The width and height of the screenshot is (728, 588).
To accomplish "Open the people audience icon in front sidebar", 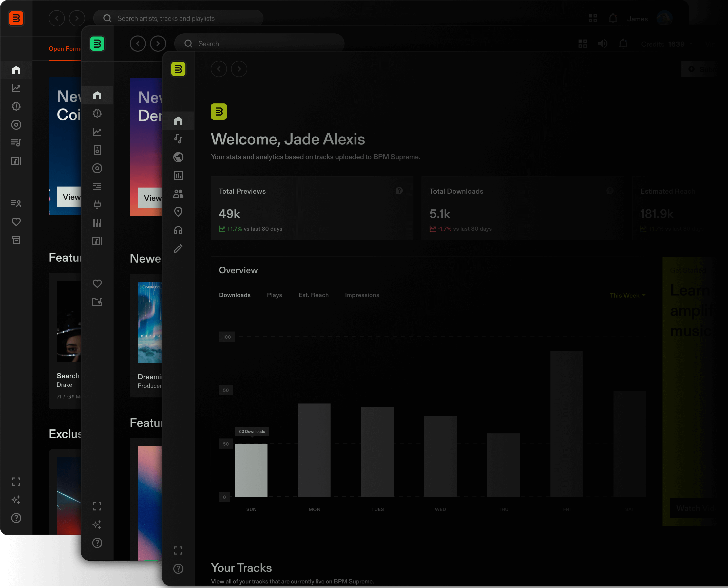I will point(178,194).
